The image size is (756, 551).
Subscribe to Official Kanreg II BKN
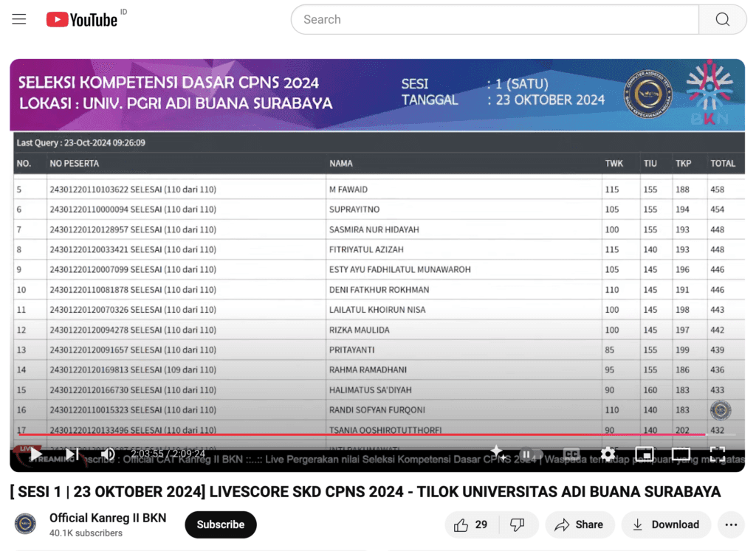220,524
